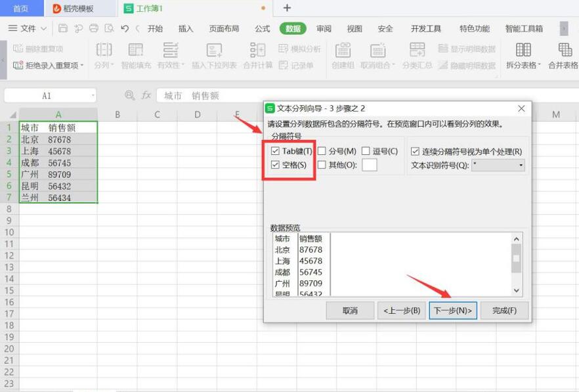Viewport: 579px width, 392px height.
Task: Click the 插入下拉列表 icon
Action: (x=214, y=49)
